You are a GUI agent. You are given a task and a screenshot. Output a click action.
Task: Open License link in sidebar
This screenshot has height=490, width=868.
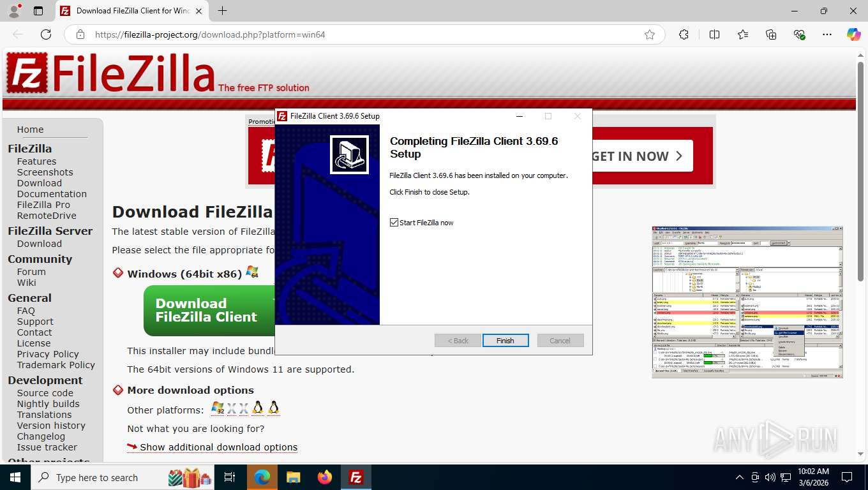click(34, 343)
